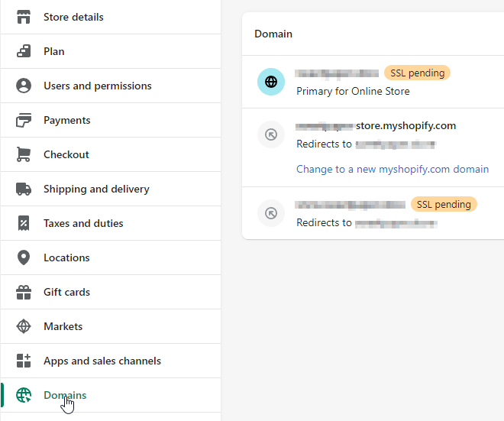
Task: Go to Plan settings
Action: coord(111,51)
